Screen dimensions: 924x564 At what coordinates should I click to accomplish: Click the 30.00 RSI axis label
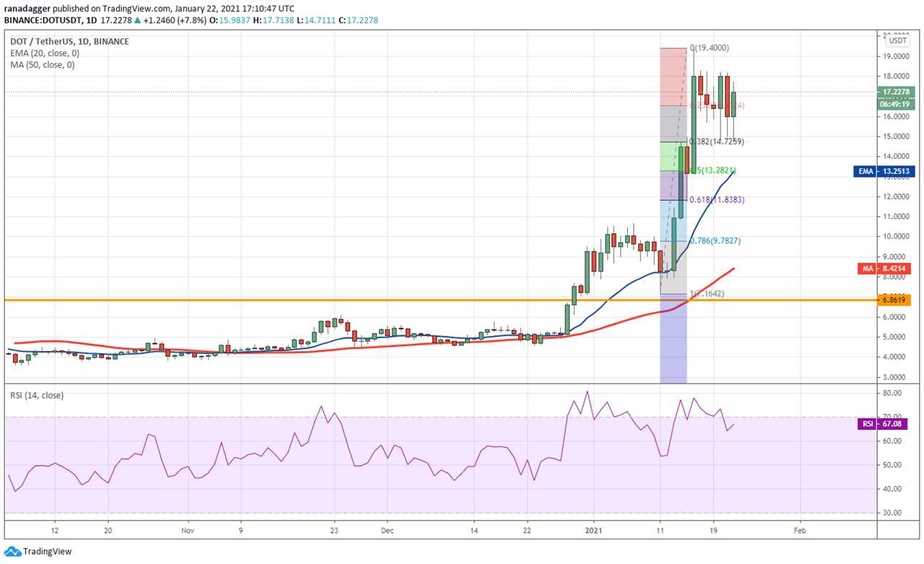click(892, 513)
